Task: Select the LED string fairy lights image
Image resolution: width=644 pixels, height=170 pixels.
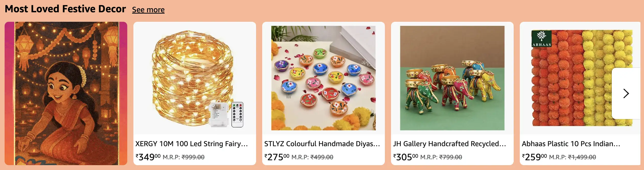Action: coord(195,78)
